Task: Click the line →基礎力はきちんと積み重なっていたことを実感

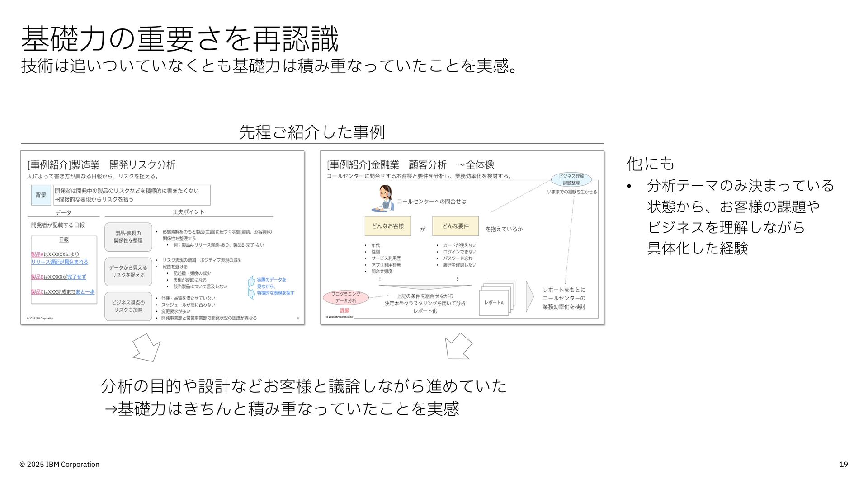Action: [282, 408]
